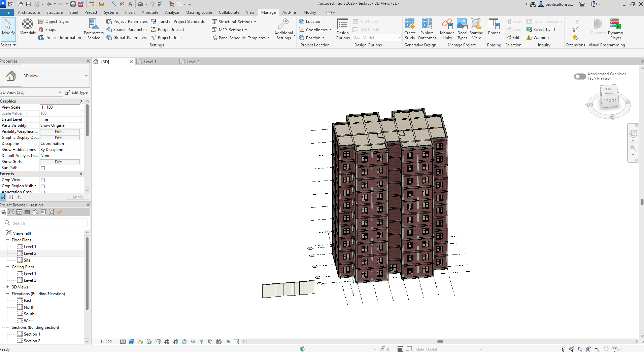644x352 pixels.
Task: Toggle Accelerated Graphics Tech Preview
Action: (580, 76)
